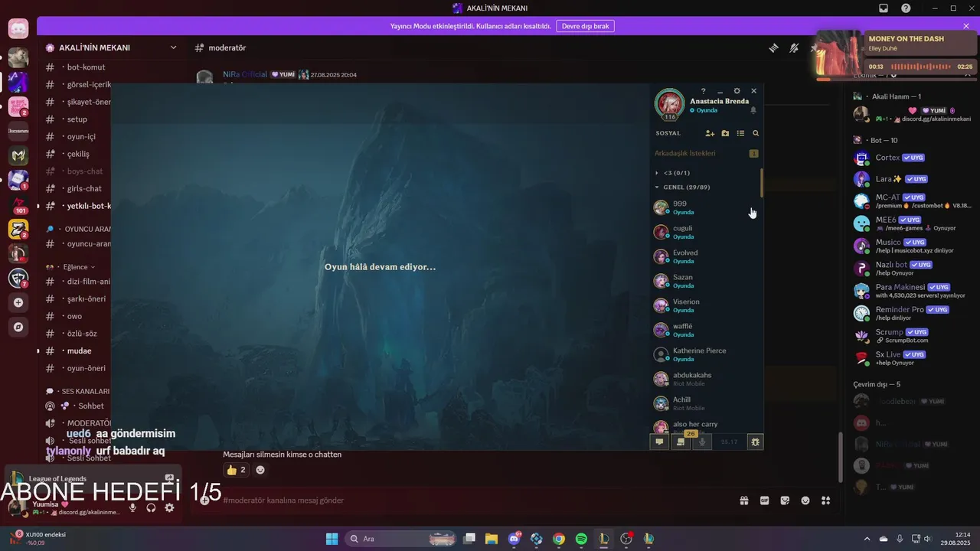The image size is (980, 551).
Task: Open the sticker picker
Action: point(785,500)
